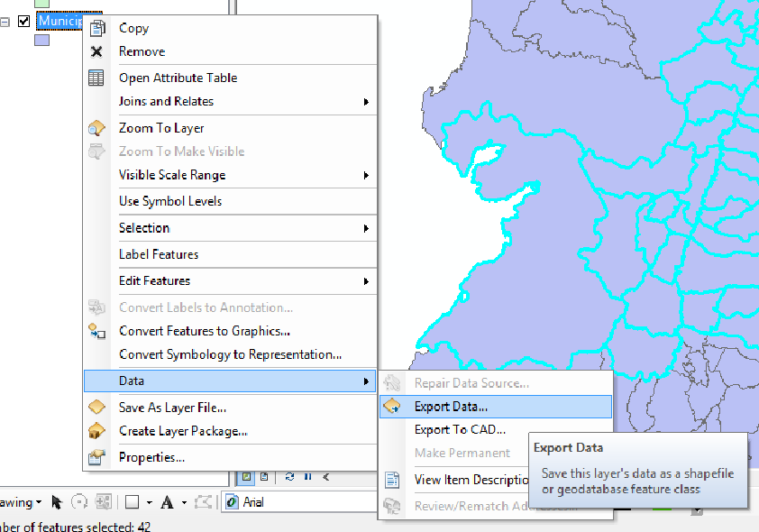Screen dimensions: 759x532
Task: Select the black arrow Select Elements tool
Action: [x=57, y=501]
